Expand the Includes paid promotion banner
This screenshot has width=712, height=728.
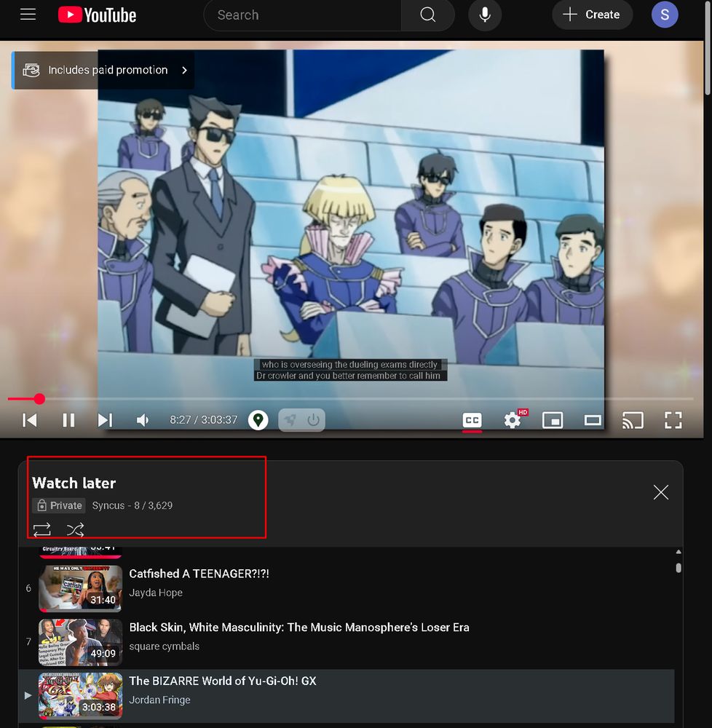click(103, 70)
